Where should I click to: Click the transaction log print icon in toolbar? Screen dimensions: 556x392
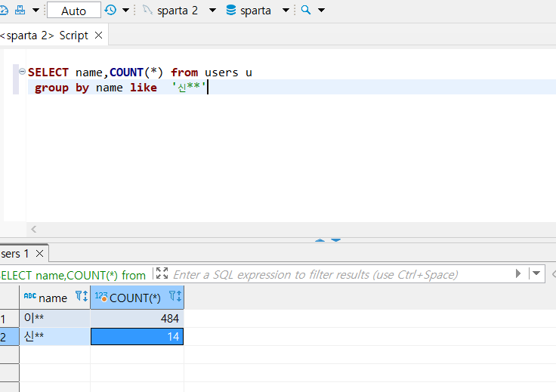[20, 10]
